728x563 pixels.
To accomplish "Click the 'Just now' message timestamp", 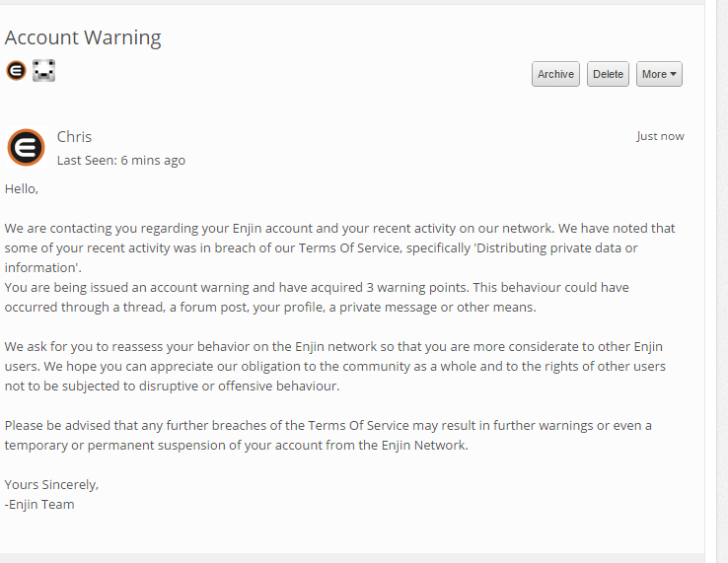I will click(x=660, y=136).
